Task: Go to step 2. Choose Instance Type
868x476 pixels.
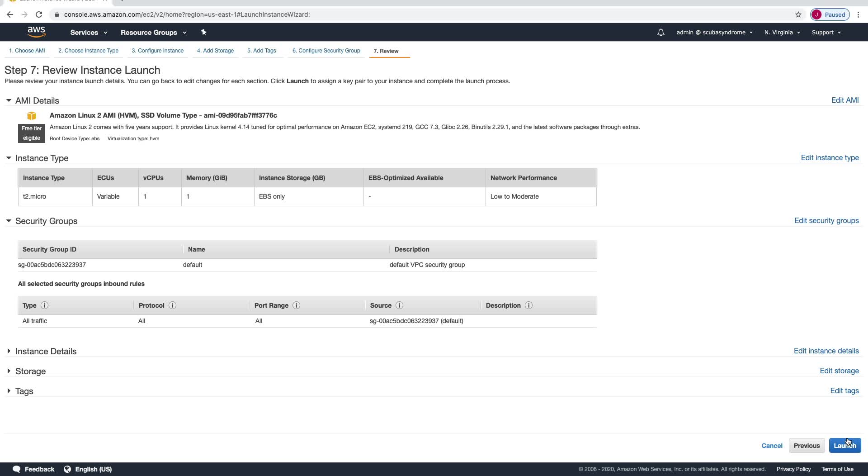Action: coord(88,51)
